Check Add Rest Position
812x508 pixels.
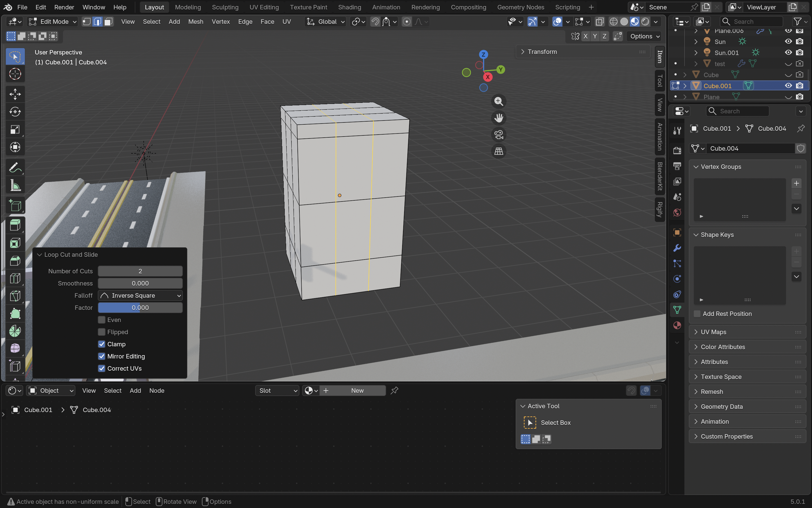tap(697, 314)
